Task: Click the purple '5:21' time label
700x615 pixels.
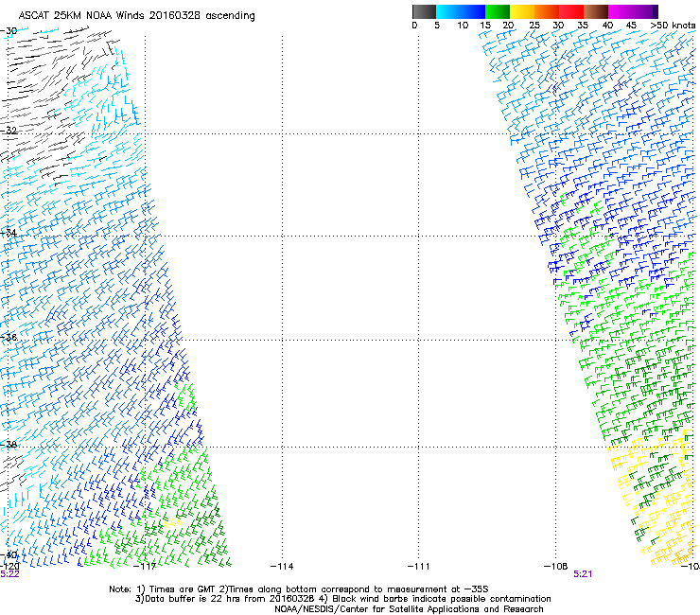Action: click(583, 574)
